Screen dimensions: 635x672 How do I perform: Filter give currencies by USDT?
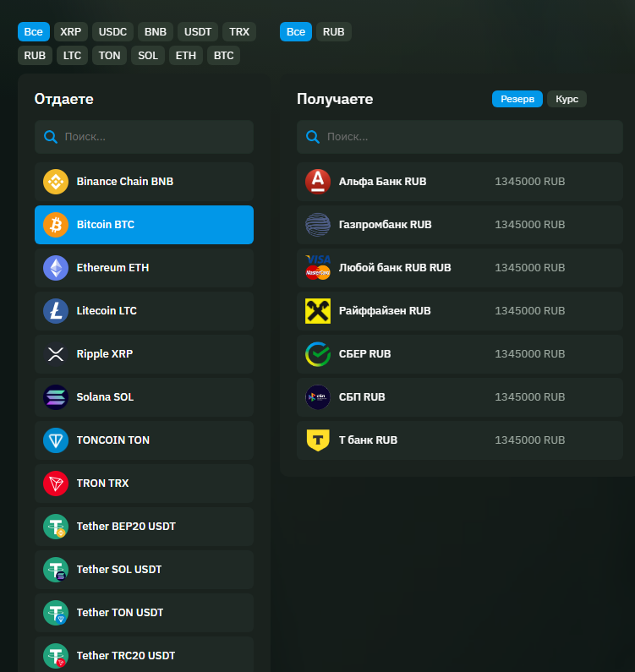click(x=198, y=32)
